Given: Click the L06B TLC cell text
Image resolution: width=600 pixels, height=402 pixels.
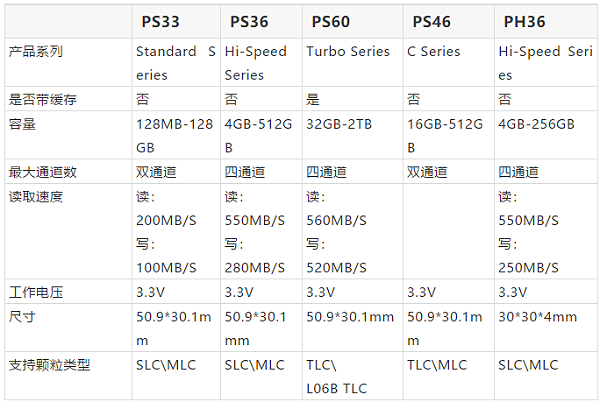Looking at the screenshot, I should coord(336,389).
